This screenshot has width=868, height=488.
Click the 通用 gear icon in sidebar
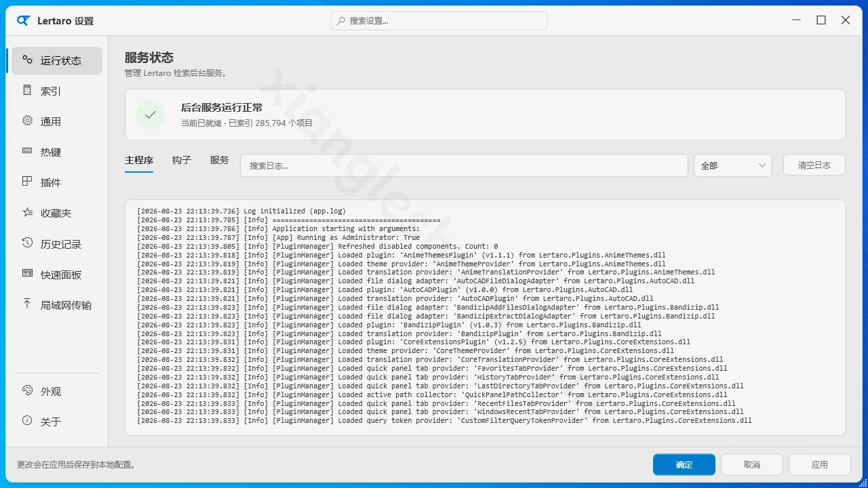27,121
